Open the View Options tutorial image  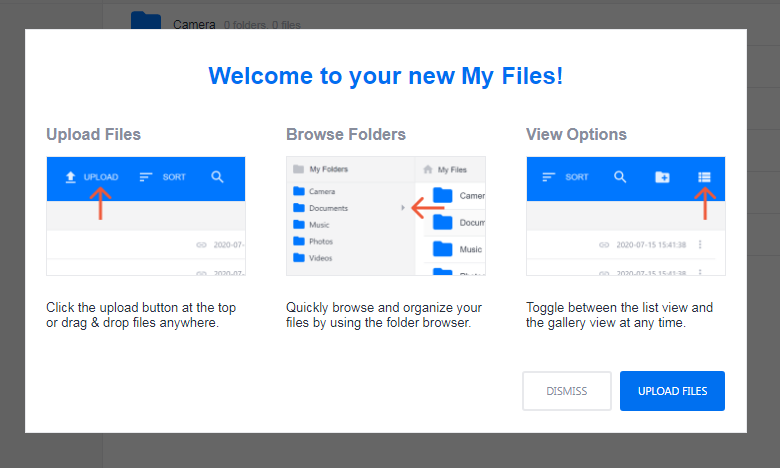(x=626, y=216)
